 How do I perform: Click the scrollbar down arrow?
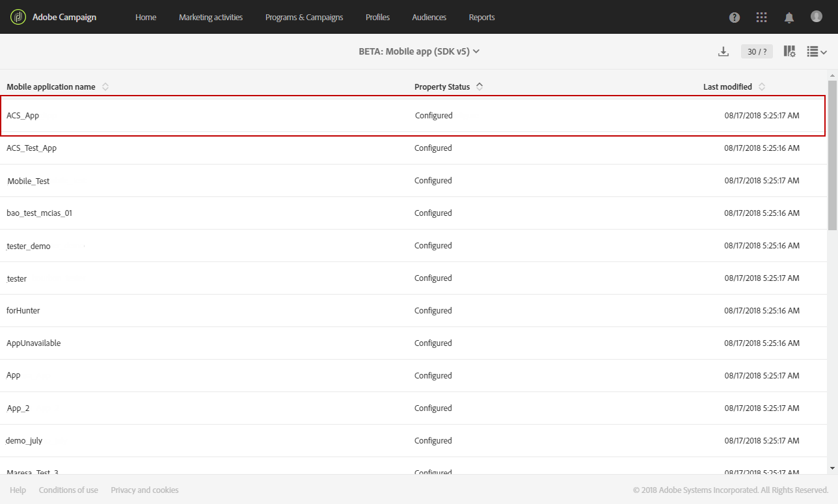point(832,468)
